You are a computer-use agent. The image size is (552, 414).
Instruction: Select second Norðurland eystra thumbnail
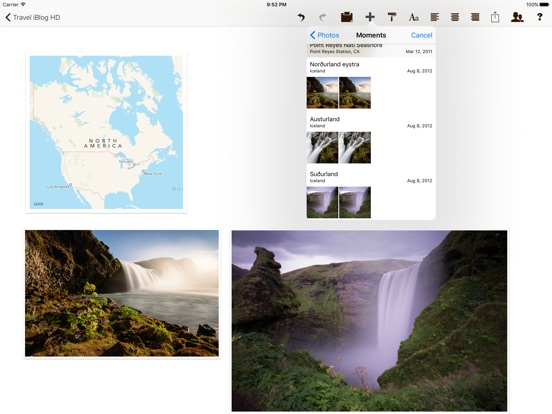[355, 93]
